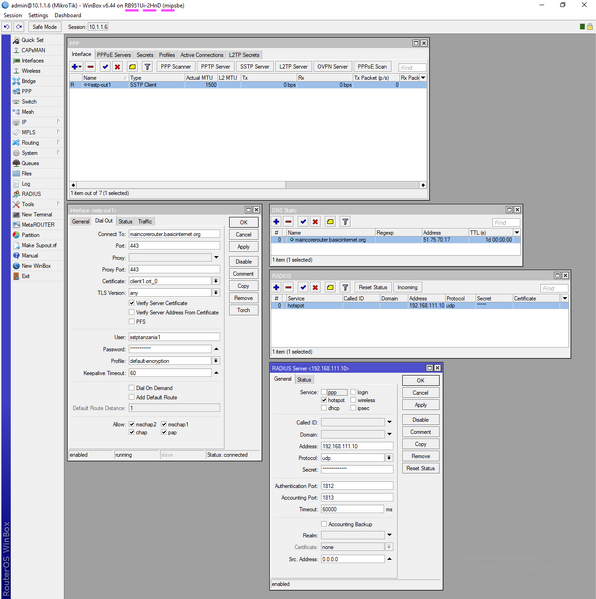Open MetaROUTER sidebar item

point(38,225)
